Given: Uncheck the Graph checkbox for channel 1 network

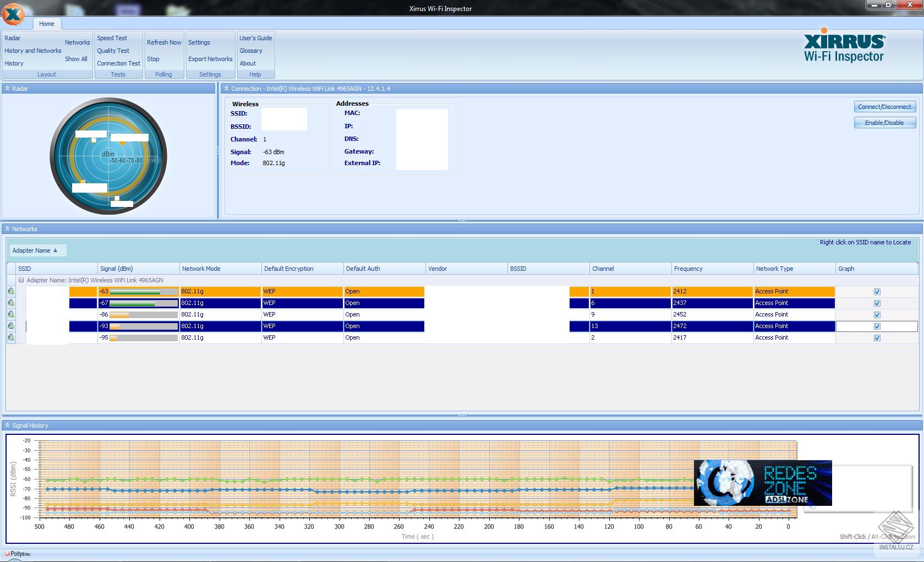Looking at the screenshot, I should (x=877, y=292).
